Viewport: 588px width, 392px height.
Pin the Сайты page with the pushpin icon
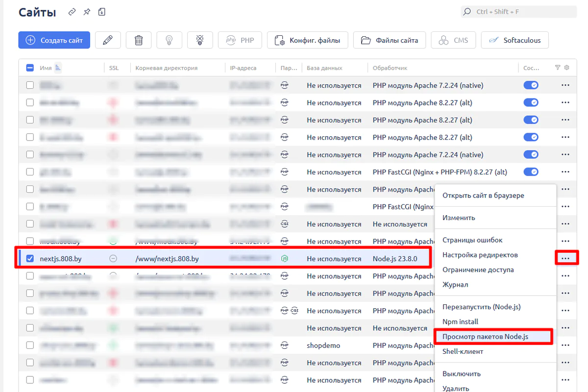click(87, 12)
